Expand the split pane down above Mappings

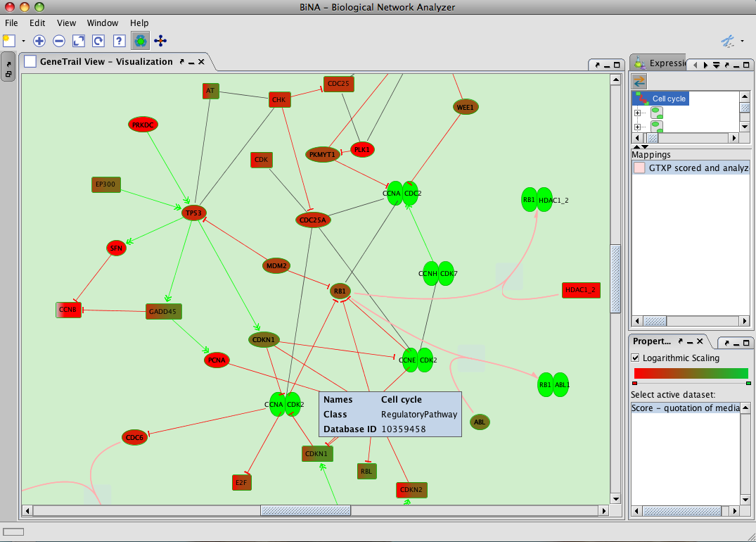(645, 146)
